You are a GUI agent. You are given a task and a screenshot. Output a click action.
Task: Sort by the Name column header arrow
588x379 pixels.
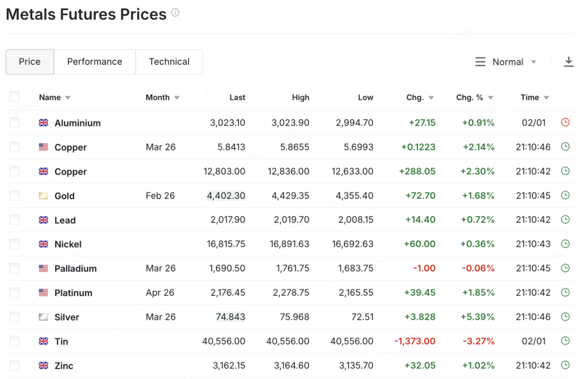pos(68,98)
